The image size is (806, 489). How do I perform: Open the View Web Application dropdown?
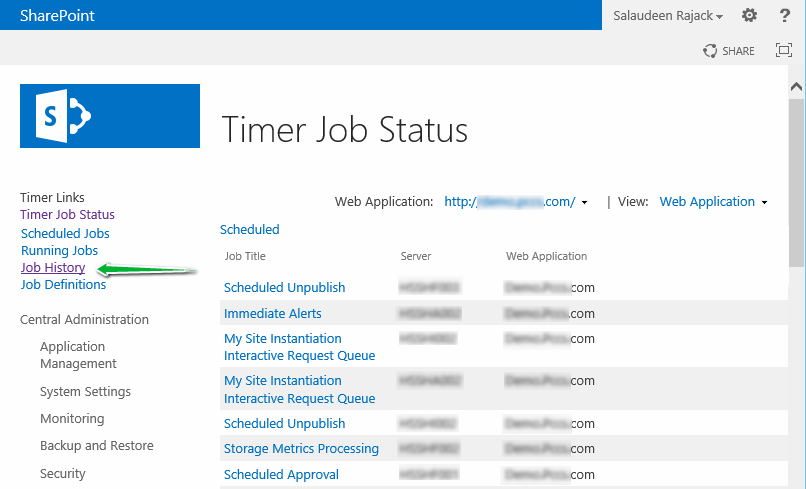pos(713,202)
